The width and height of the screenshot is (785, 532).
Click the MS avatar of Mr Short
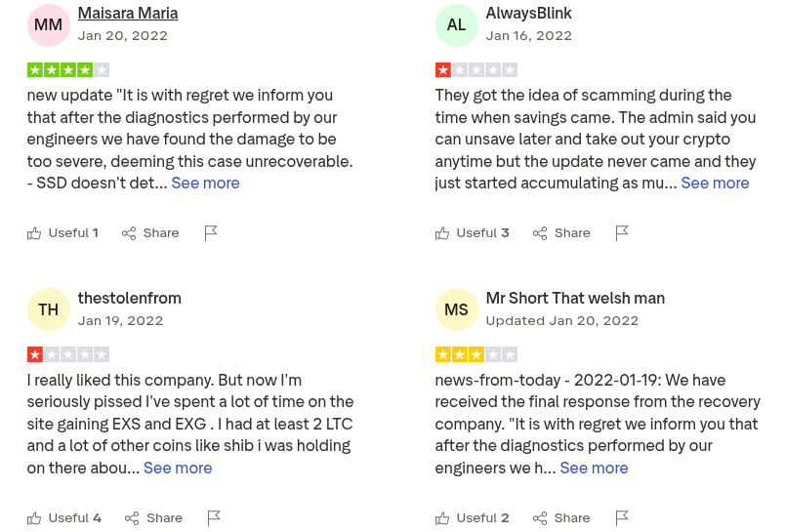pyautogui.click(x=457, y=309)
